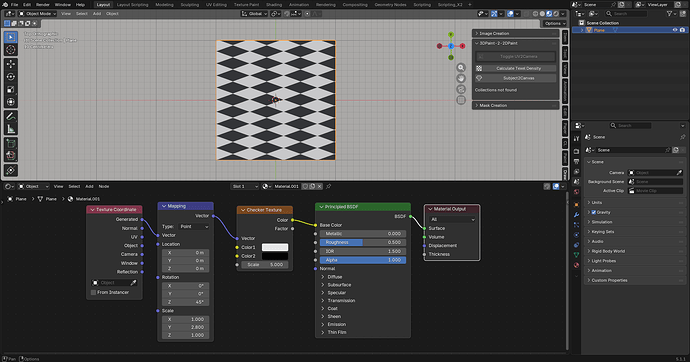Toggle camera view icon in viewport
This screenshot has width=690, height=362.
(461, 89)
